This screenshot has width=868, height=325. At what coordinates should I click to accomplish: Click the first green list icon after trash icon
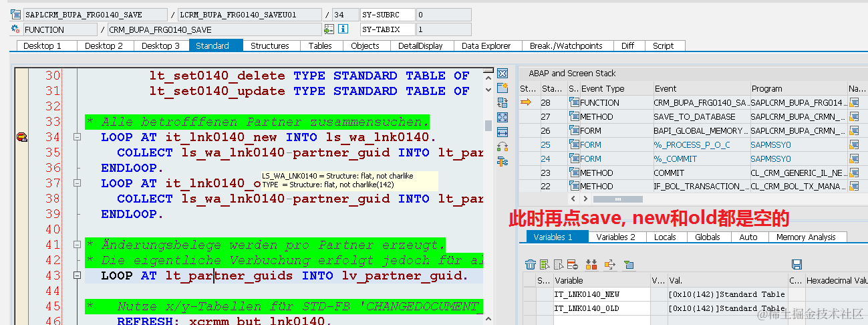[545, 265]
